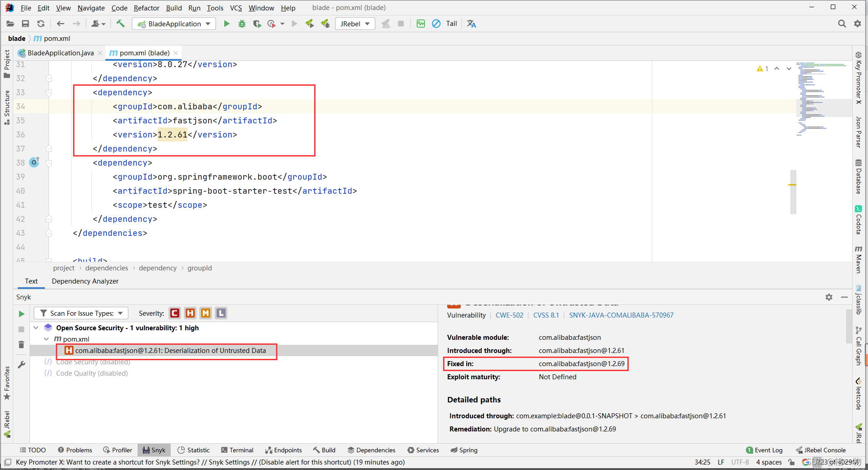The height and width of the screenshot is (470, 868).
Task: Open IDE settings gear in toolbar
Action: click(x=858, y=24)
